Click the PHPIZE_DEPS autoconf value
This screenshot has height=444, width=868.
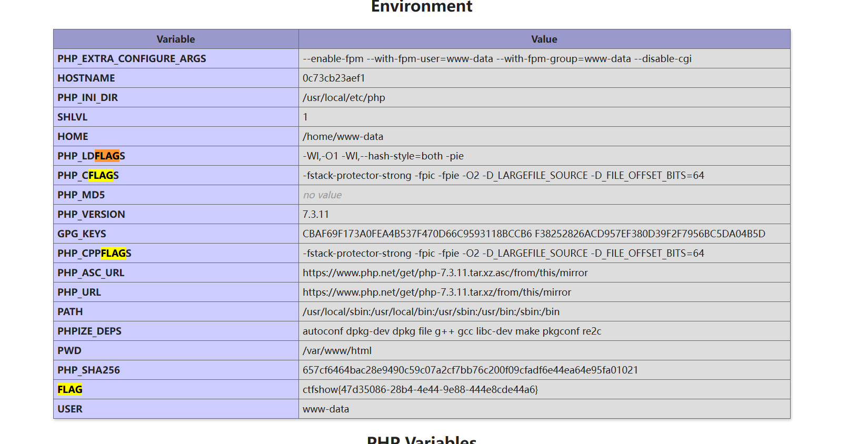coord(452,331)
